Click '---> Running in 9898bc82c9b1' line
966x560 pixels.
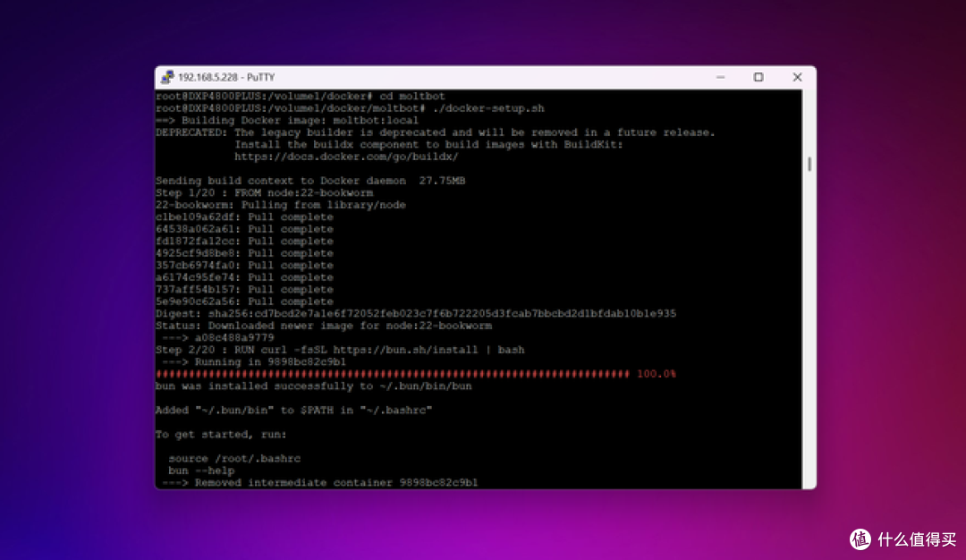(x=254, y=361)
